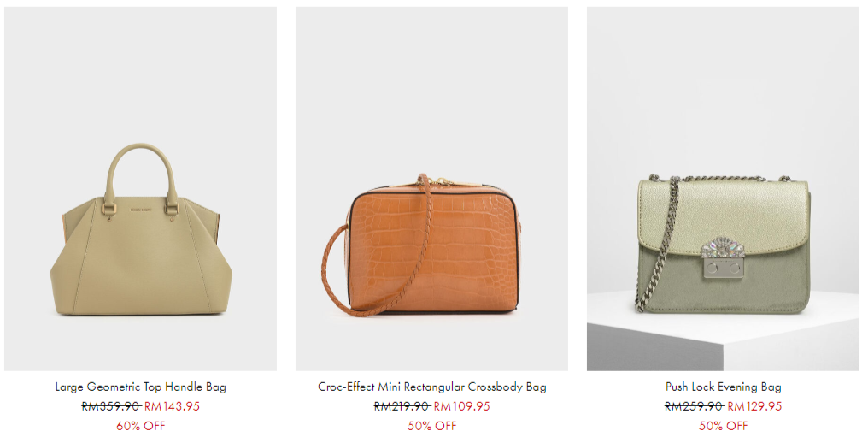Click the crossed-out RM359.90 price
The height and width of the screenshot is (443, 868).
[111, 406]
